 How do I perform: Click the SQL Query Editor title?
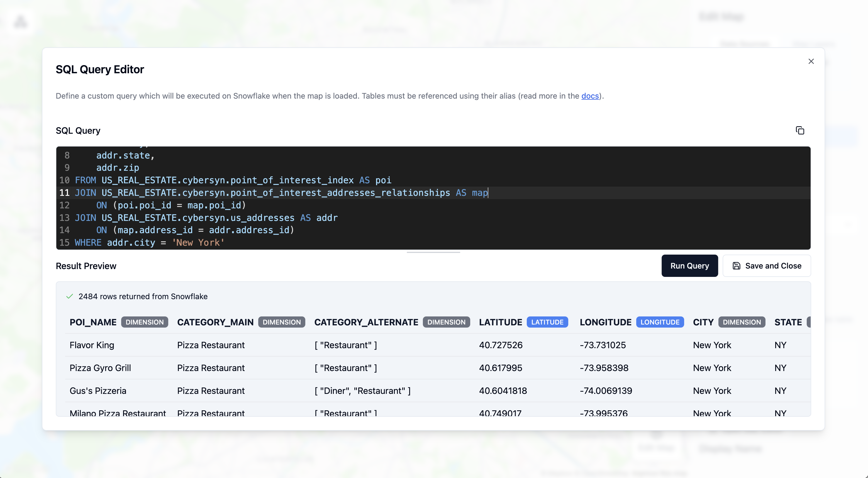[100, 69]
